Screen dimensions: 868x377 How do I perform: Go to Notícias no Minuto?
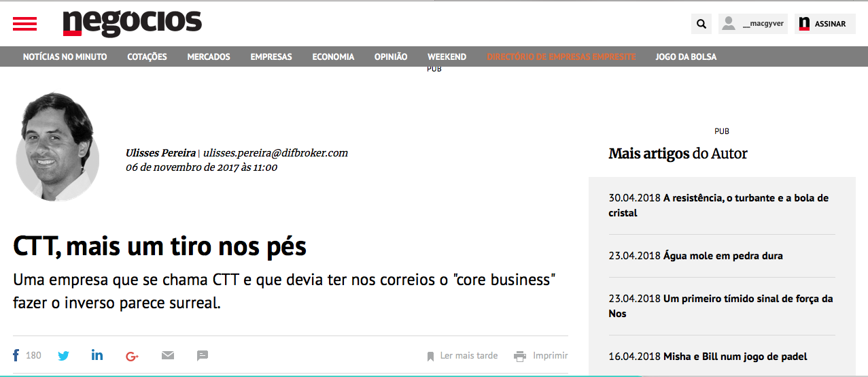[x=65, y=56]
